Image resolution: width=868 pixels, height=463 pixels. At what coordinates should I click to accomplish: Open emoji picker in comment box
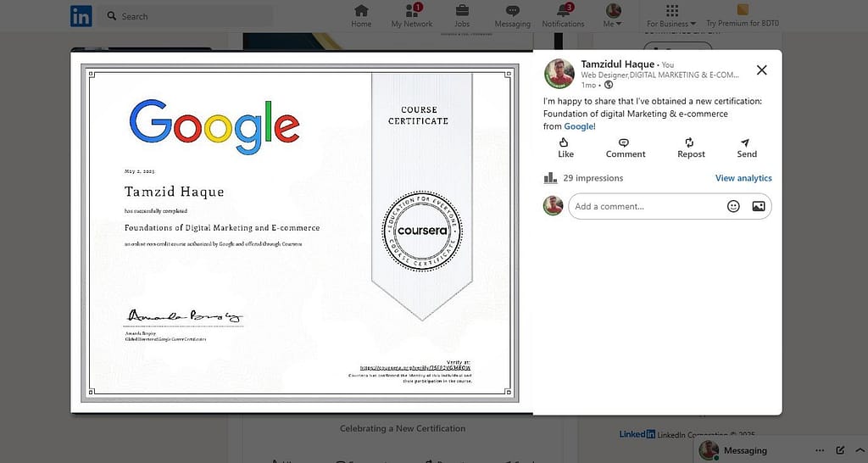pyautogui.click(x=733, y=206)
